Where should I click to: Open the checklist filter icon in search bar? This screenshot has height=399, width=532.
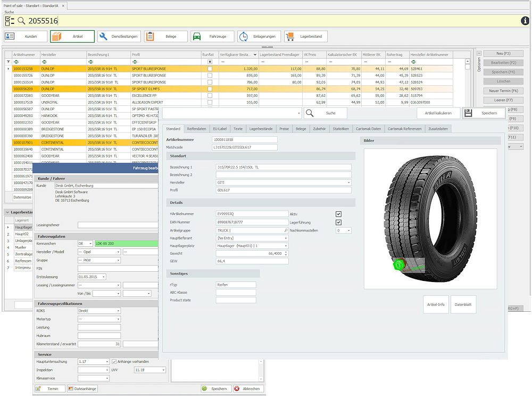(x=10, y=21)
